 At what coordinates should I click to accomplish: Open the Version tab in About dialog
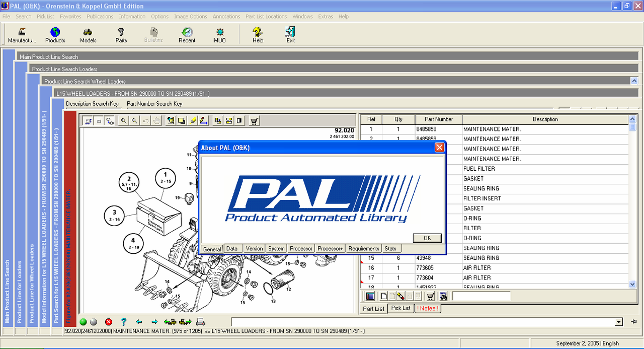254,248
